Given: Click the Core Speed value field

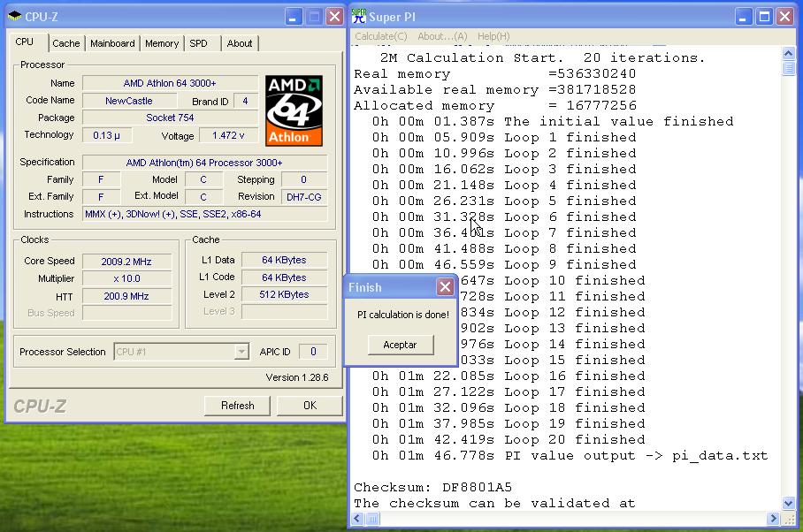Looking at the screenshot, I should pyautogui.click(x=126, y=261).
